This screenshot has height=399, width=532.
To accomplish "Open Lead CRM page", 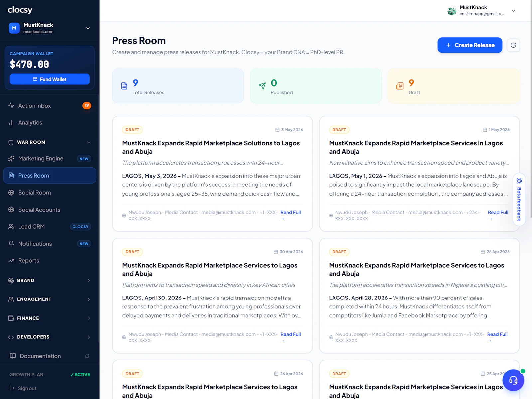I will point(50,227).
